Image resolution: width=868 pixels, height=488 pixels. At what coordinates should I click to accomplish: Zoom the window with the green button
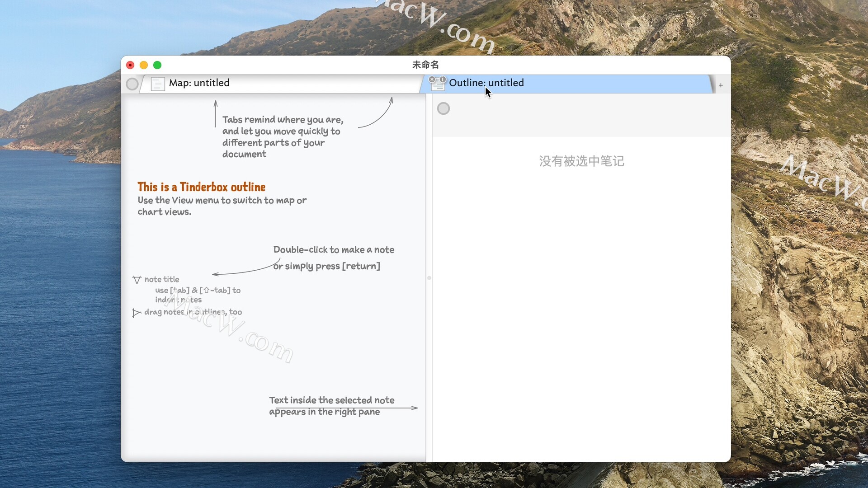(x=157, y=65)
